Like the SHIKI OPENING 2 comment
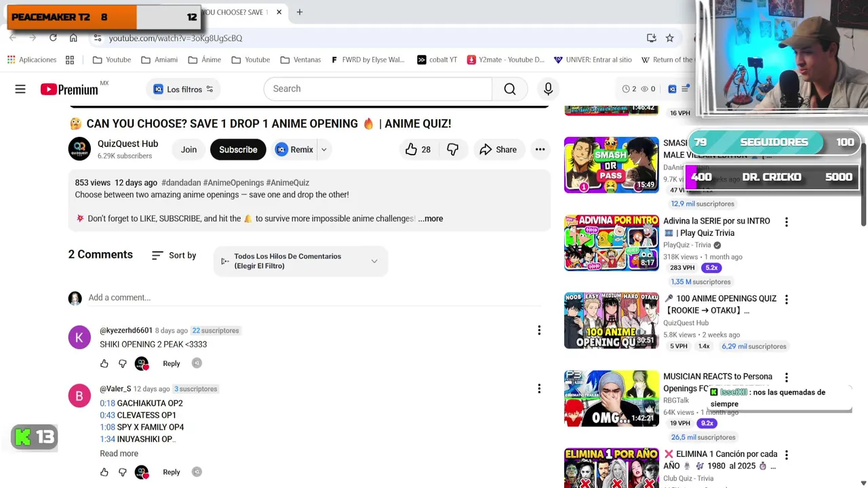 click(x=104, y=363)
